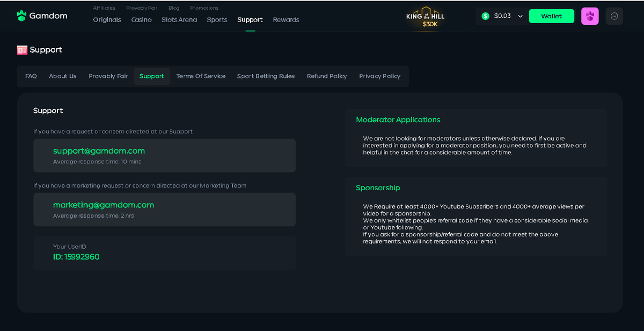Viewport: 644px width, 331px height.
Task: Open the Blog link
Action: pyautogui.click(x=174, y=8)
